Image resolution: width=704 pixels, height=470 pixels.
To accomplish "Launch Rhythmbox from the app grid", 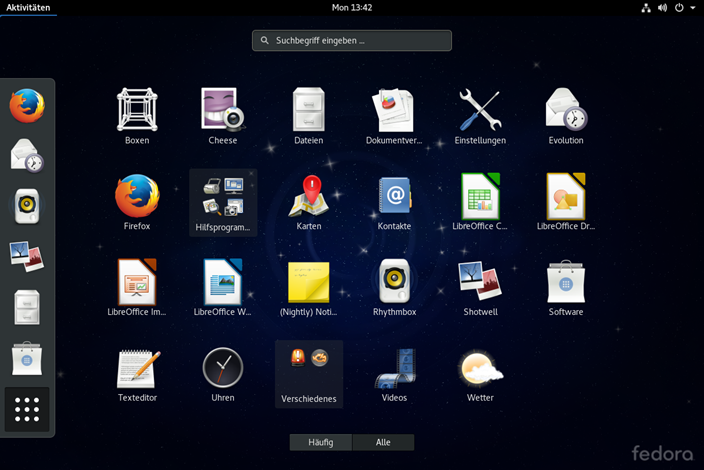I will [x=394, y=288].
